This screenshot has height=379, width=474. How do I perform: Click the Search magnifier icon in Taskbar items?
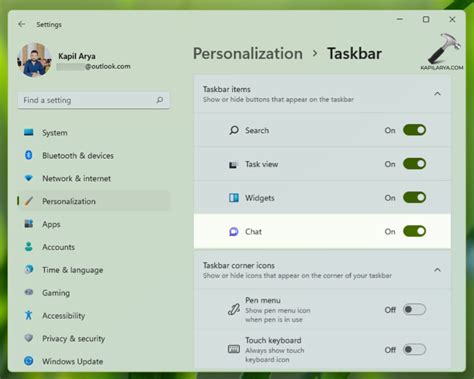pyautogui.click(x=234, y=130)
